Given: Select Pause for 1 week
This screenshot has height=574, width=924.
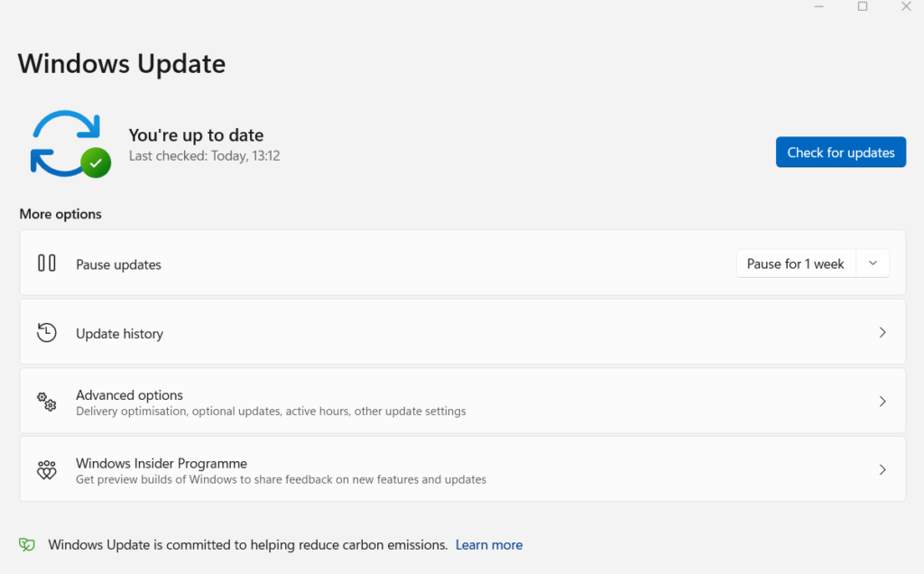Looking at the screenshot, I should (795, 264).
